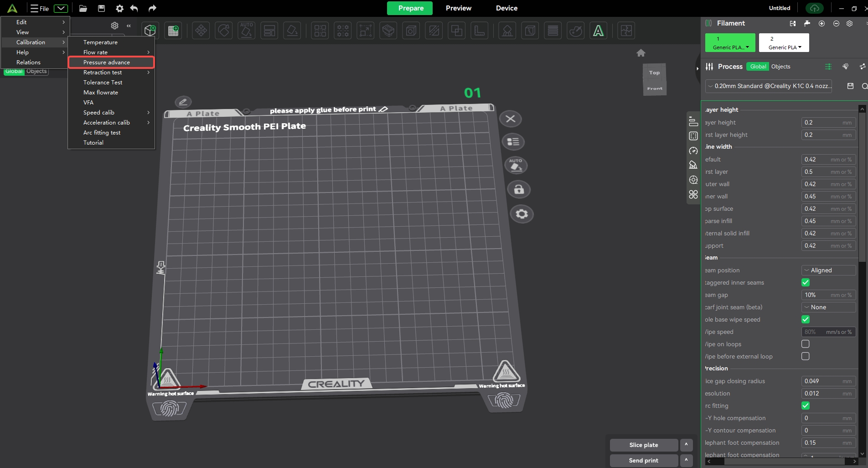Viewport: 868px width, 468px height.
Task: Click the home view icon
Action: point(641,53)
